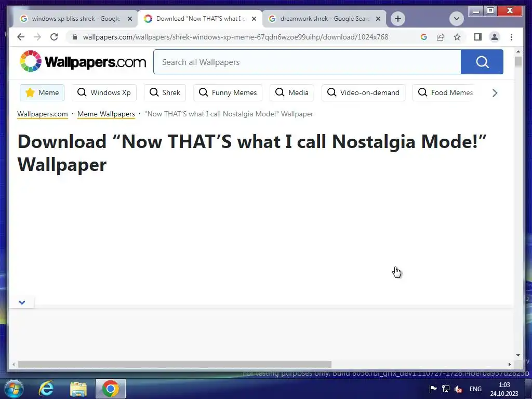Image resolution: width=532 pixels, height=399 pixels.
Task: Share this page with the share icon
Action: point(441,37)
